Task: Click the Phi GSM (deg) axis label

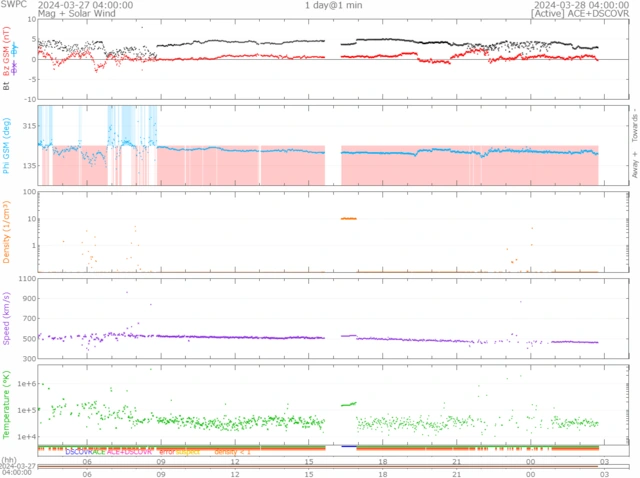Action: [x=8, y=146]
